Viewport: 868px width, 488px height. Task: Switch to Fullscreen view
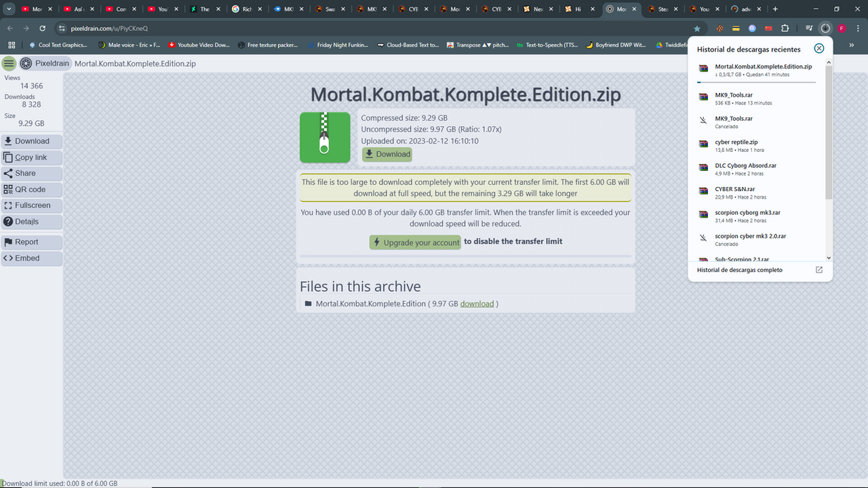coord(32,205)
